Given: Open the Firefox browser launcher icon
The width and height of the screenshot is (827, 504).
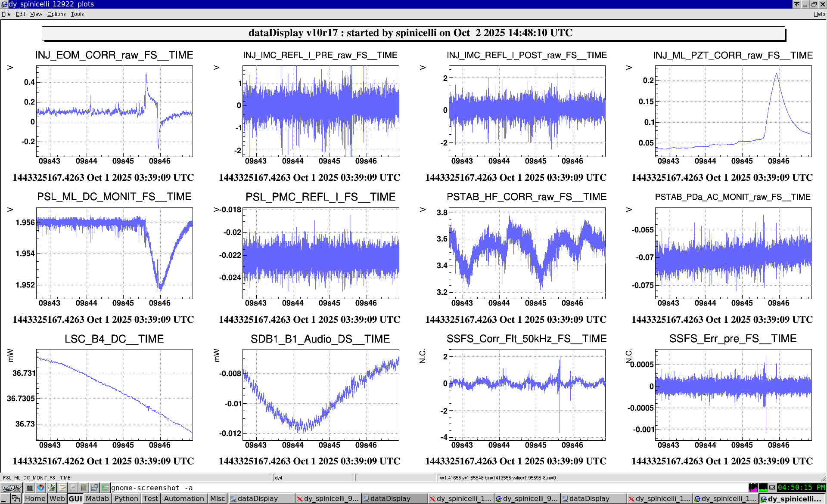Looking at the screenshot, I should (x=40, y=488).
